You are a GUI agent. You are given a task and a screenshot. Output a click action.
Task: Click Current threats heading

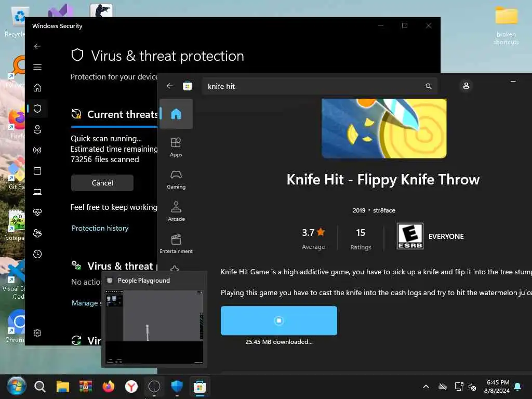point(123,114)
